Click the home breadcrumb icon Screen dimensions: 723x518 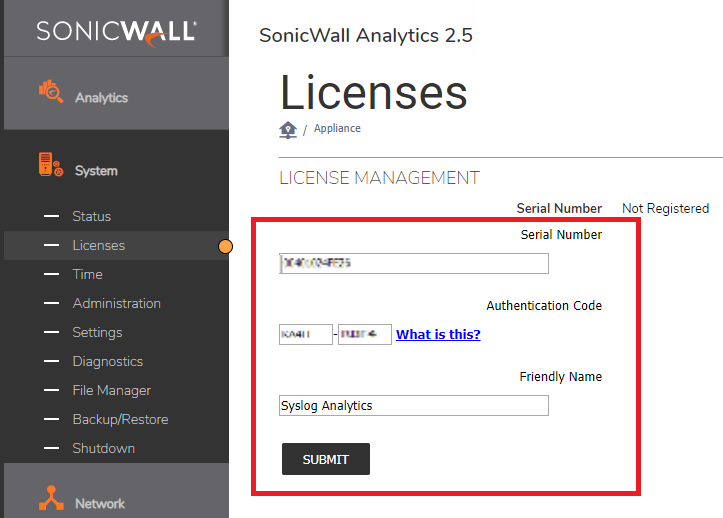point(288,130)
